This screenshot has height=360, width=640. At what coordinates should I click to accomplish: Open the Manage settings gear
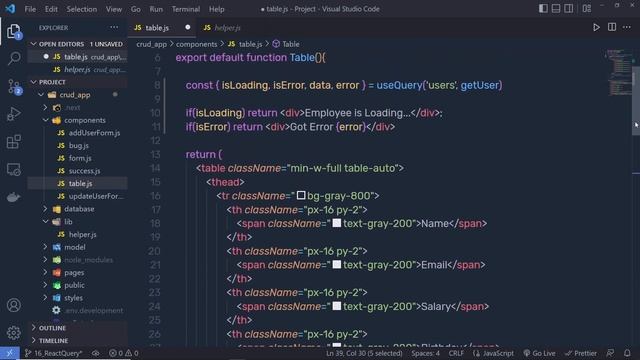click(x=13, y=333)
